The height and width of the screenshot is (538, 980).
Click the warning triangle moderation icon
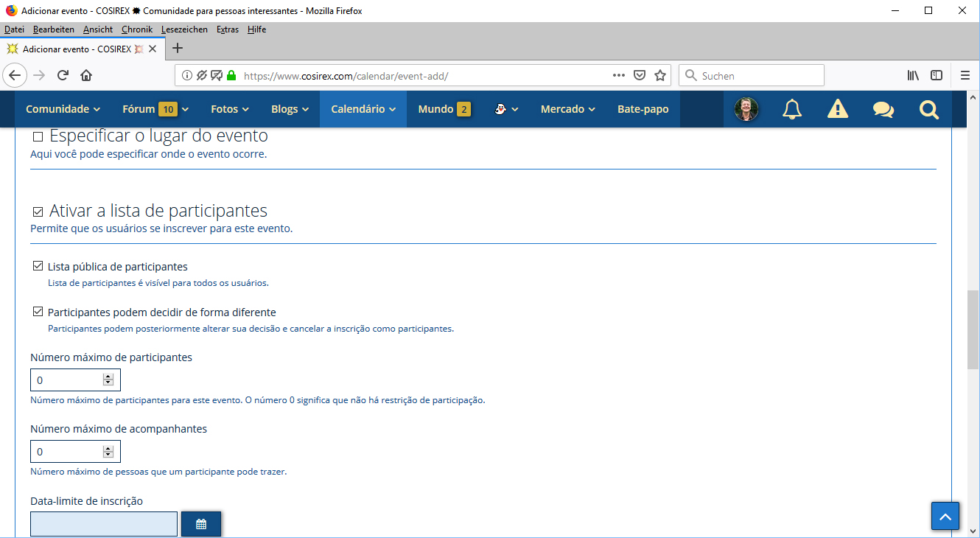(x=838, y=109)
